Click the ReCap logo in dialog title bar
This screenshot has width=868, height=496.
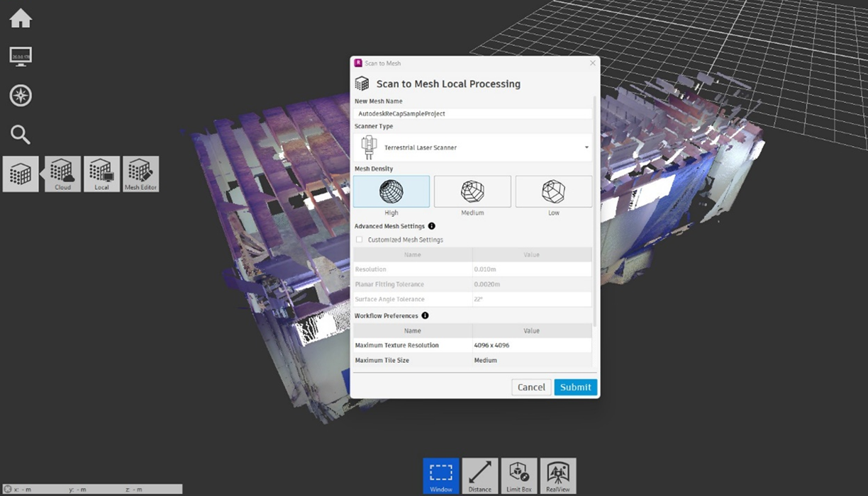358,63
